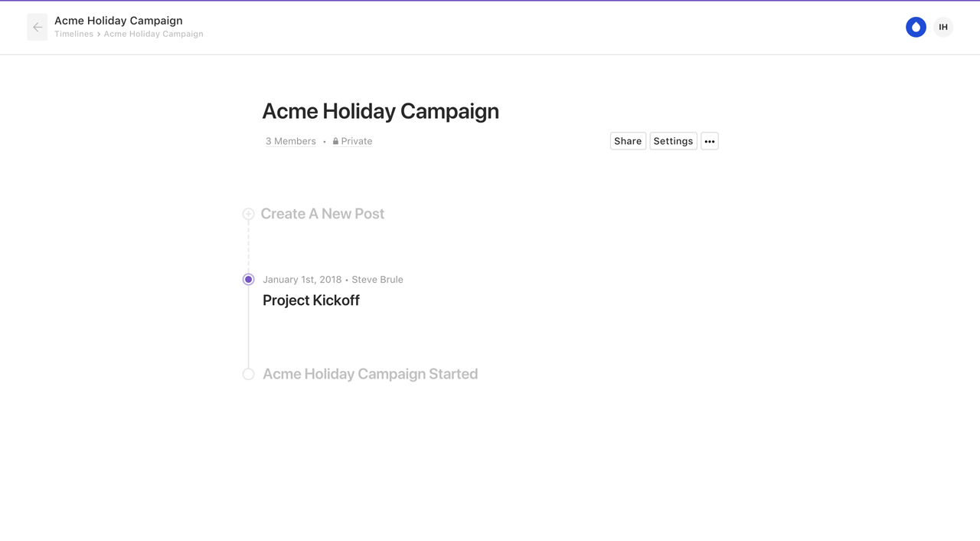Open the Settings button
This screenshot has height=541, width=980.
point(673,141)
